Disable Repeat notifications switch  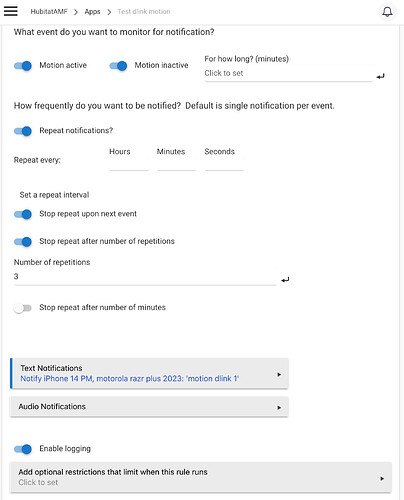23,131
